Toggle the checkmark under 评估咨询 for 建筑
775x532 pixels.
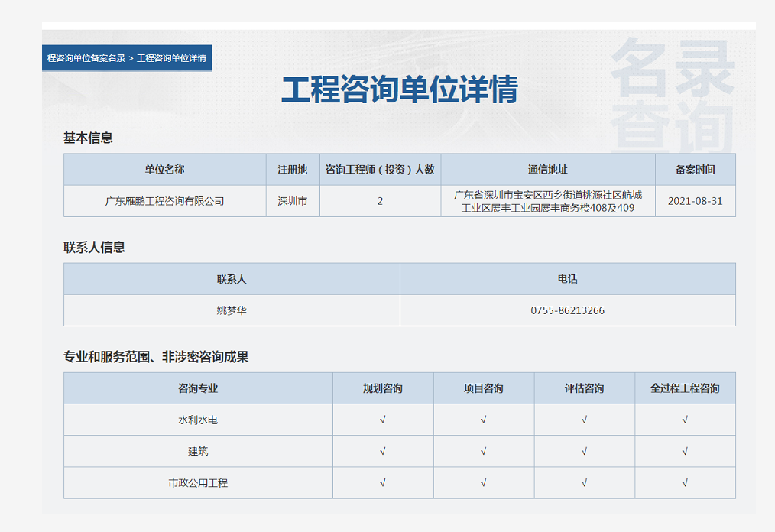coord(584,451)
